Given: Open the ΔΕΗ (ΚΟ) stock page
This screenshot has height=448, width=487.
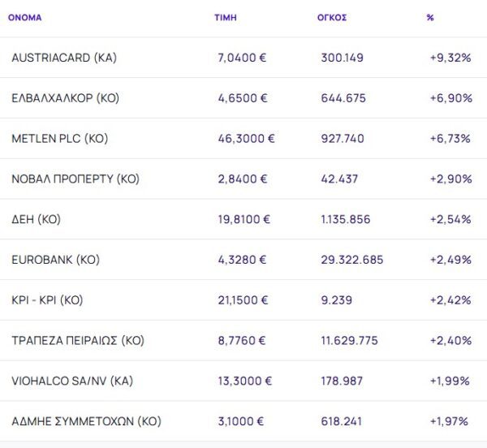Looking at the screenshot, I should coord(37,219).
